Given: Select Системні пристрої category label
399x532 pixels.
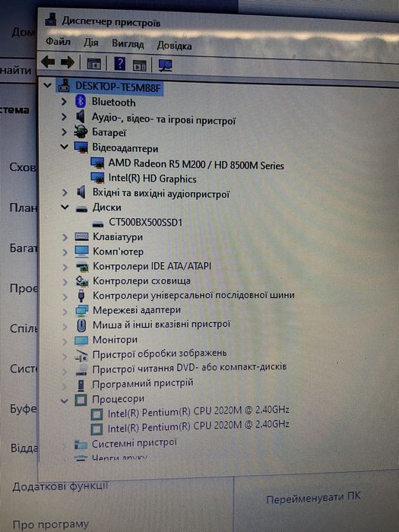Looking at the screenshot, I should pos(135,443).
